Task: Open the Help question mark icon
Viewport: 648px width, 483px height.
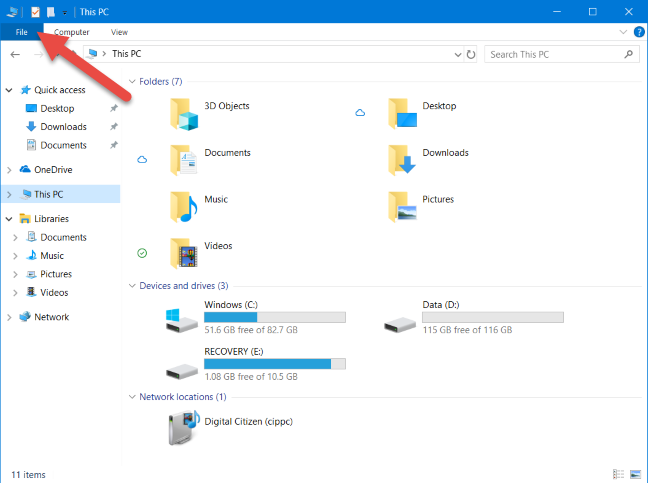Action: [x=639, y=32]
